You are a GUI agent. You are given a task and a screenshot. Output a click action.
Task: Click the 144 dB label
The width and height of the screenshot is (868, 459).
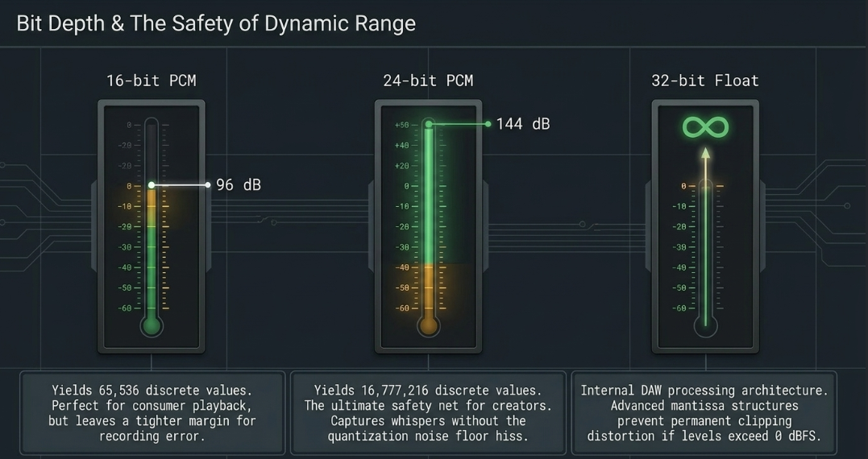click(x=523, y=124)
